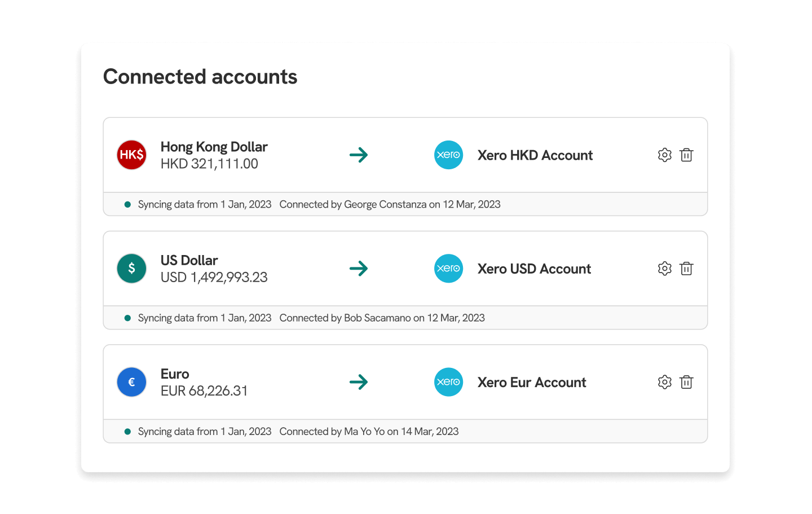
Task: Open settings for Xero HKD Account
Action: (x=665, y=155)
